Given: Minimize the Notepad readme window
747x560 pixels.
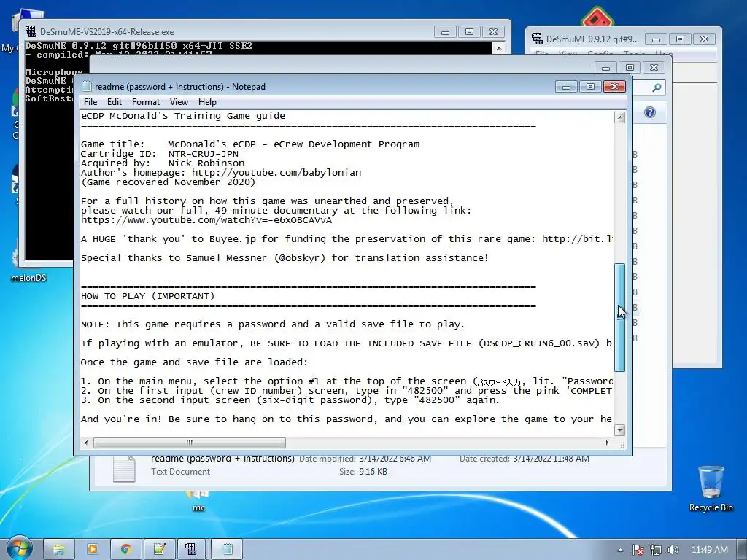Looking at the screenshot, I should click(566, 86).
